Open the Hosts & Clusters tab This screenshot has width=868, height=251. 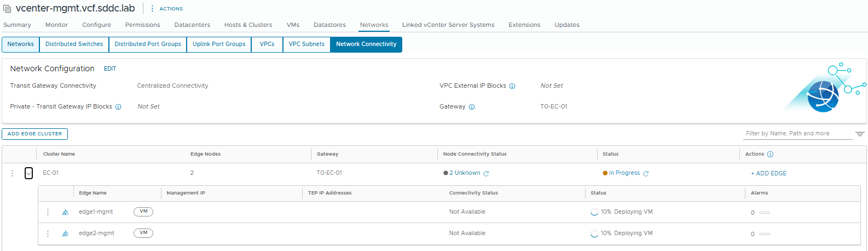[248, 25]
